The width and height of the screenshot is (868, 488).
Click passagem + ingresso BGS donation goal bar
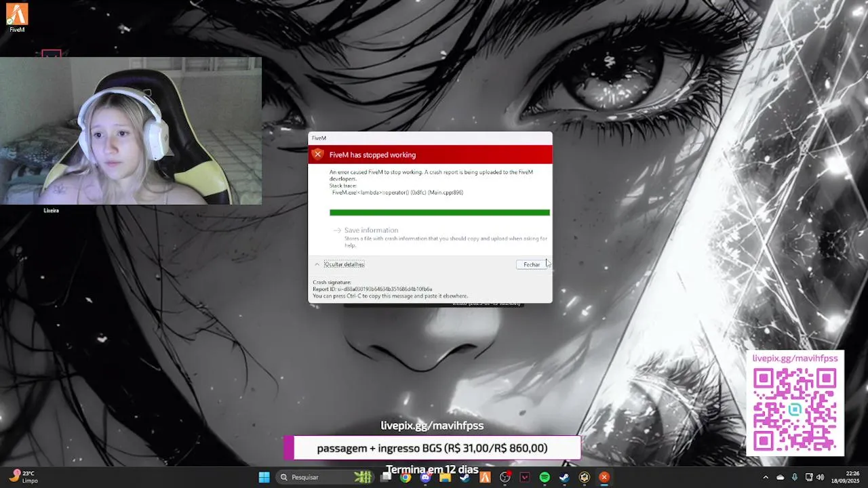click(x=432, y=448)
